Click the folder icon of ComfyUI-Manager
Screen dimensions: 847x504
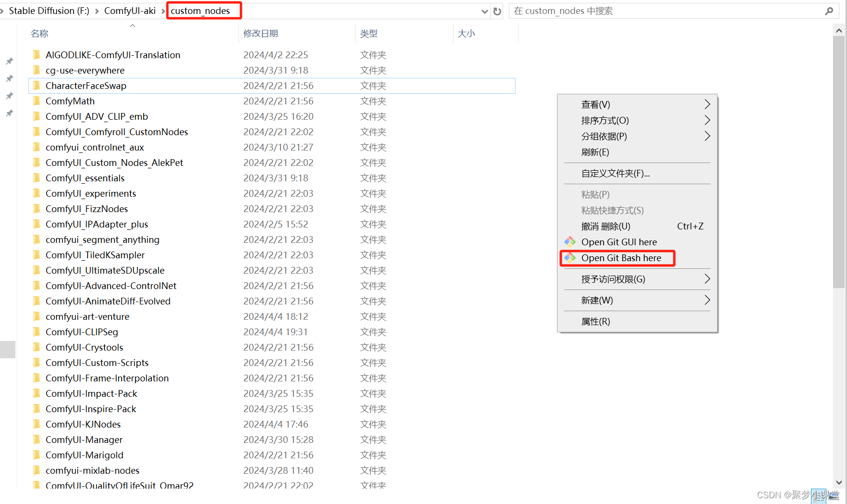(37, 440)
